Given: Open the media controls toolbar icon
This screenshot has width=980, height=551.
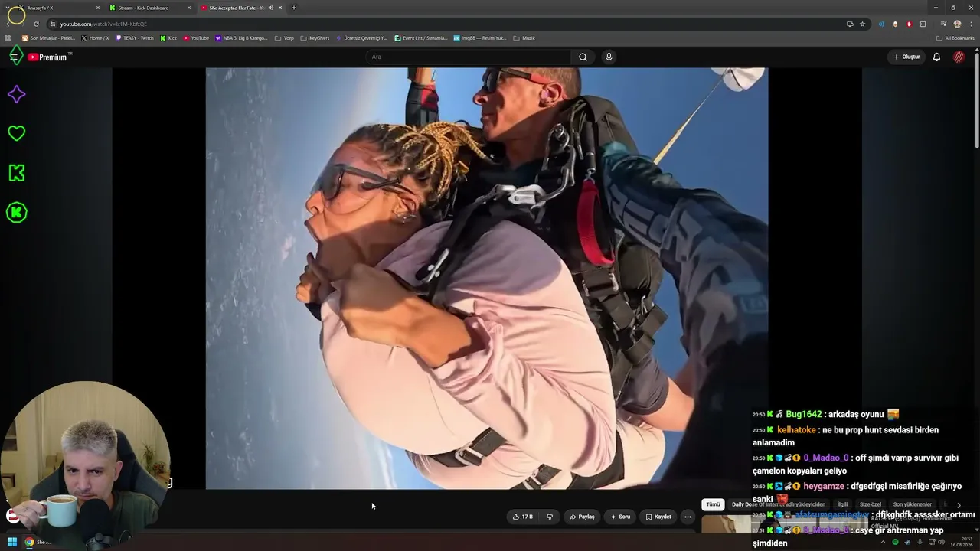Looking at the screenshot, I should [943, 24].
